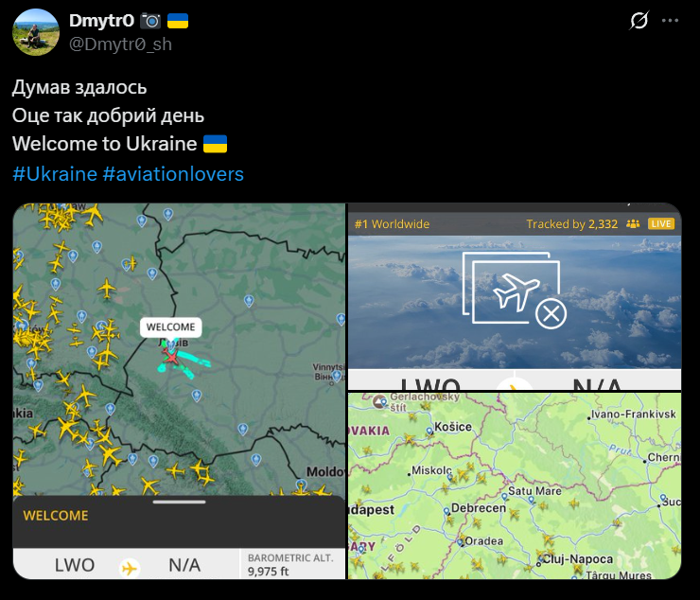The height and width of the screenshot is (600, 700).
Task: Click the Gerlachovský štít landmark icon
Action: (380, 401)
